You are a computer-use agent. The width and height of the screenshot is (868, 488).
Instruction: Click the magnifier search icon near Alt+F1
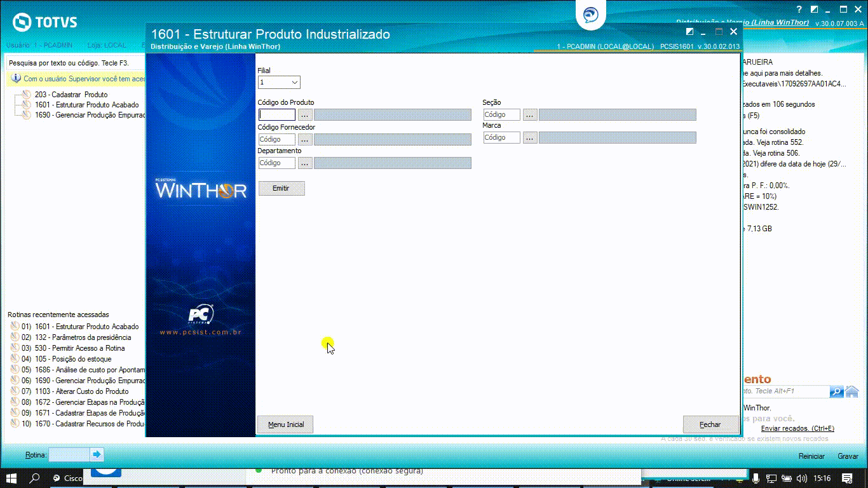point(837,391)
